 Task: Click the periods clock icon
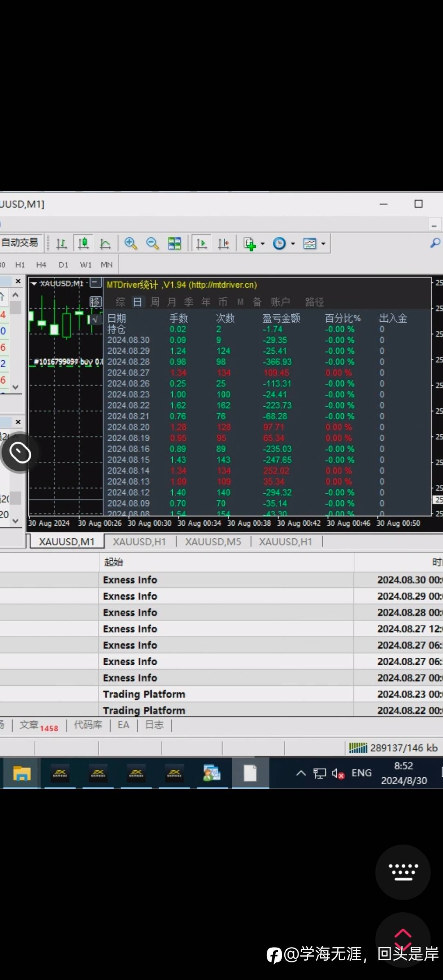[279, 244]
